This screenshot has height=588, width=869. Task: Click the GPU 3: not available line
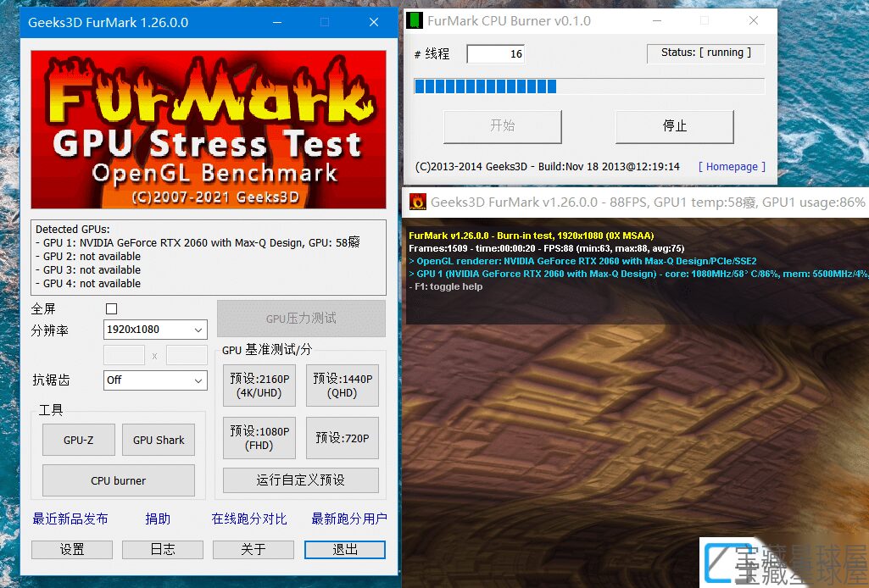tap(88, 270)
